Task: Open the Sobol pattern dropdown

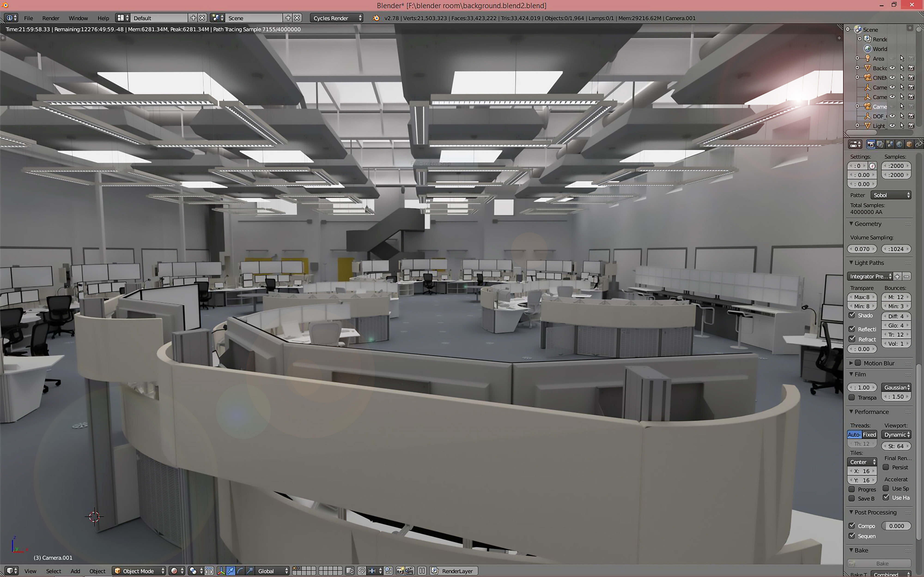Action: 891,195
